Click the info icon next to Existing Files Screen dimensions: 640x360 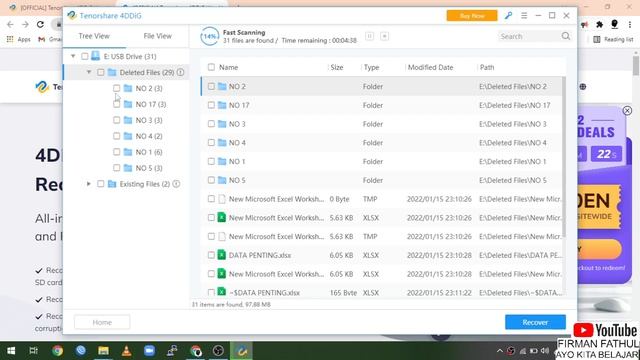click(x=176, y=184)
